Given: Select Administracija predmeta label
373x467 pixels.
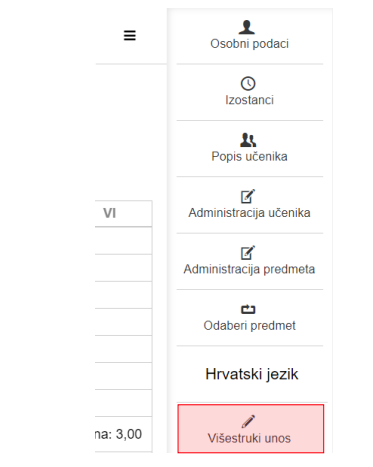Looking at the screenshot, I should pos(250,269).
